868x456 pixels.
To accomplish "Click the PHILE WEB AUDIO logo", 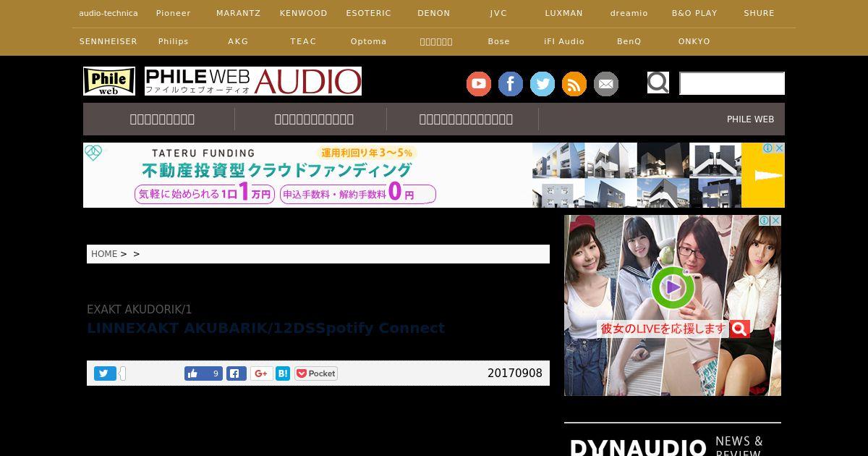I will 253,81.
